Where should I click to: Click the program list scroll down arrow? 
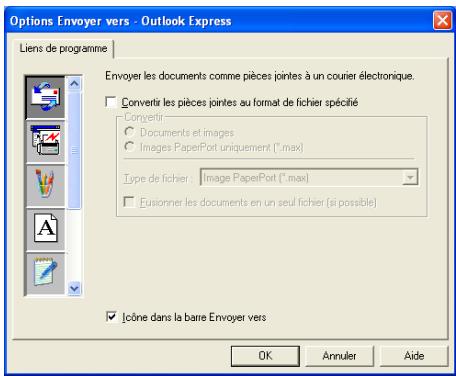click(74, 288)
